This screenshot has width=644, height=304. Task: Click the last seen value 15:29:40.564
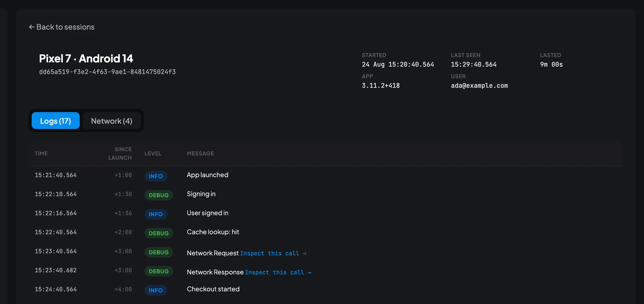473,65
